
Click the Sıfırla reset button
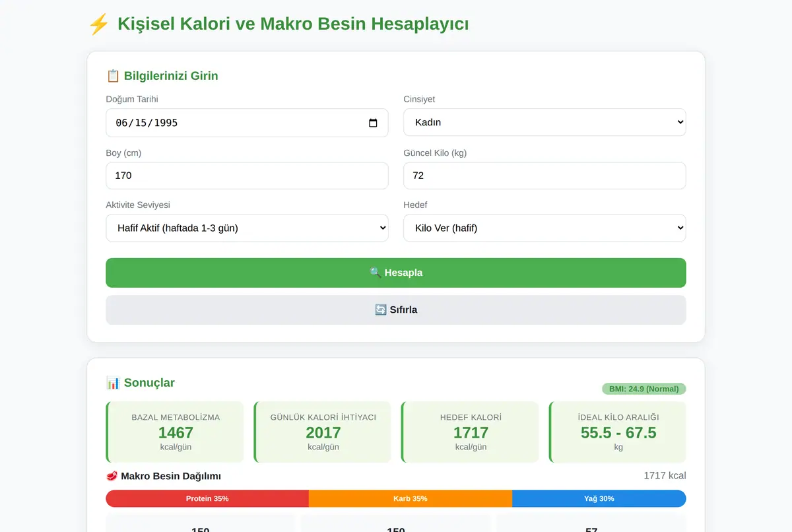coord(396,310)
